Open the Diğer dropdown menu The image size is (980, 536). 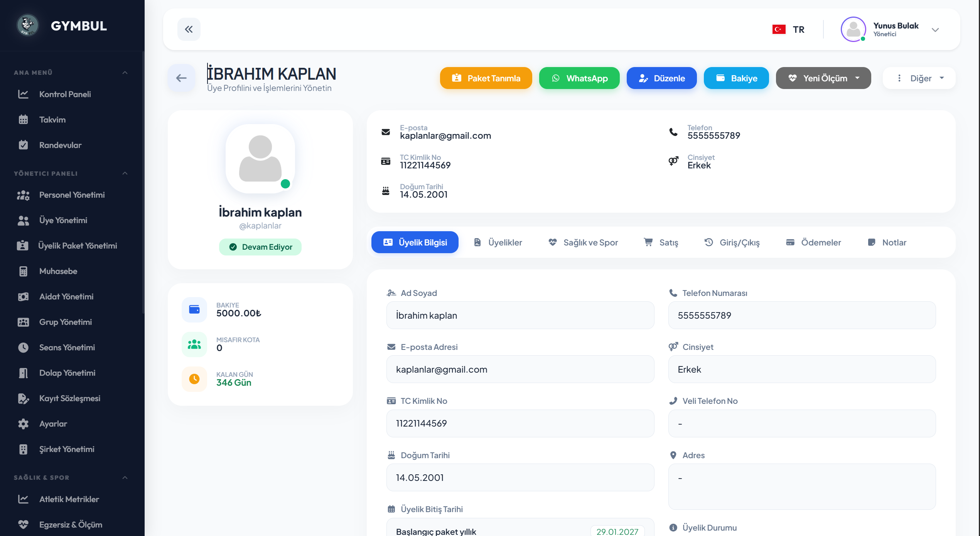click(x=919, y=78)
